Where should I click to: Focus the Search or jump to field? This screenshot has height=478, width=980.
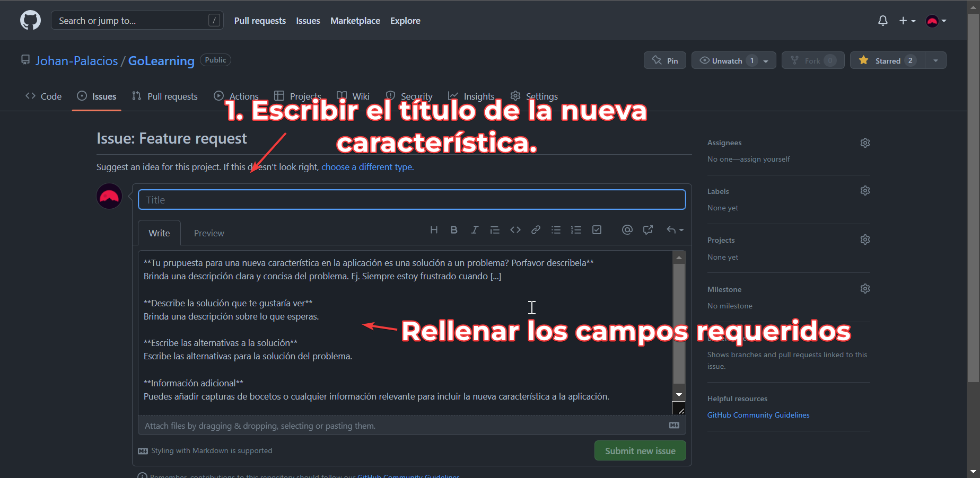coord(137,21)
